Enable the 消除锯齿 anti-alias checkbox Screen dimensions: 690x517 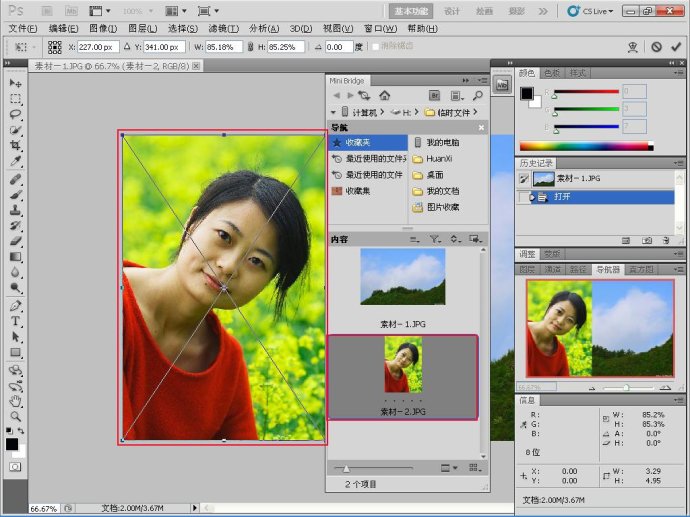tap(374, 47)
